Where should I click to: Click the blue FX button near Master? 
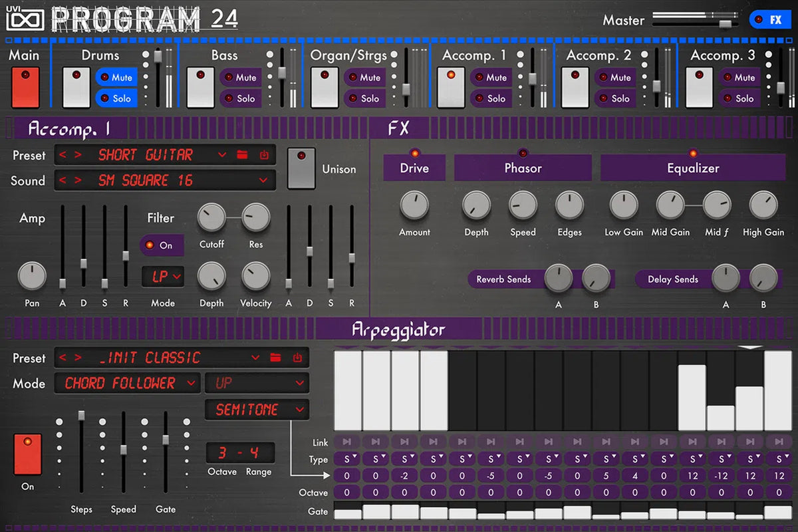769,20
